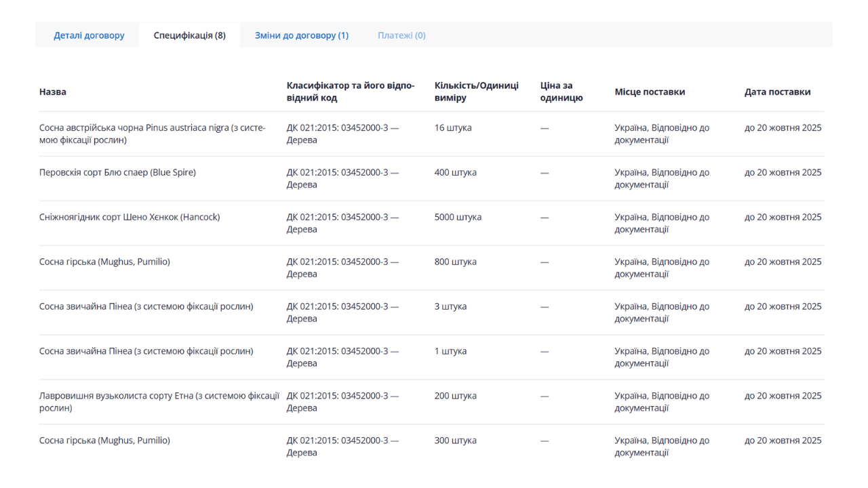Click the Лавровишня вузьколиста item name
Viewport: 868px width, 488px height.
pos(159,402)
